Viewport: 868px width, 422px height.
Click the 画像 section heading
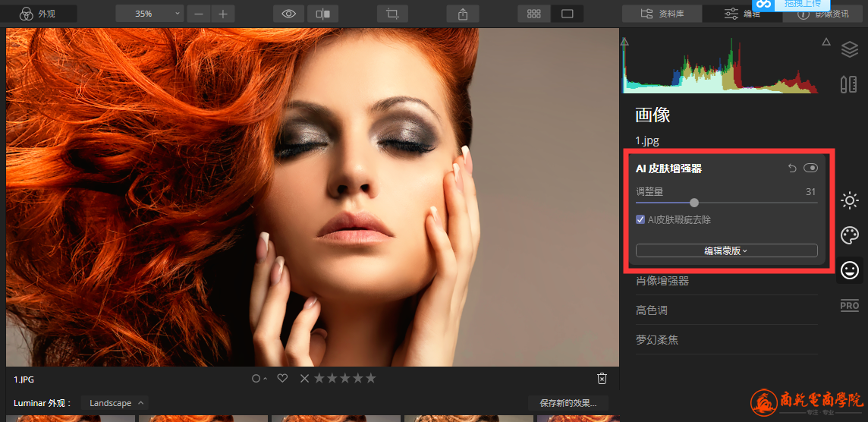(653, 115)
